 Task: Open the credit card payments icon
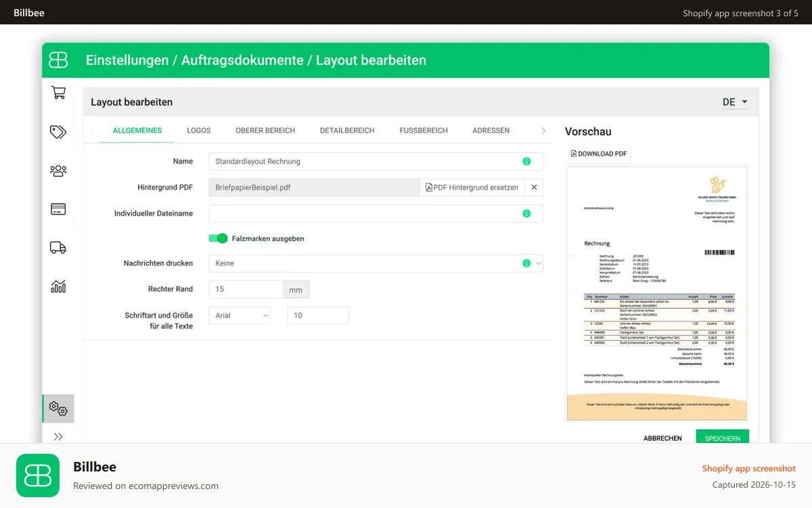(x=58, y=209)
